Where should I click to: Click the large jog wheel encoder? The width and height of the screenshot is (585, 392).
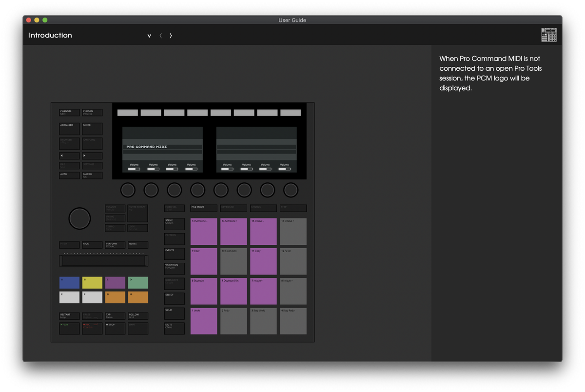pyautogui.click(x=79, y=218)
